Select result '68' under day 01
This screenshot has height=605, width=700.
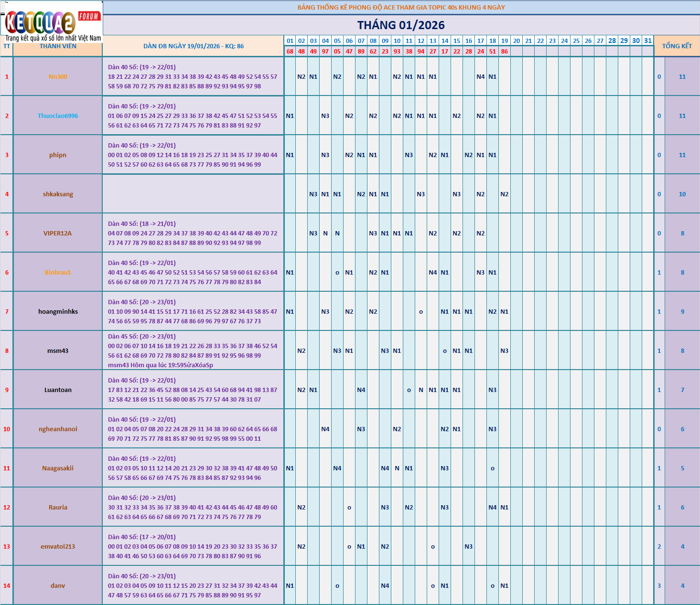(x=290, y=51)
